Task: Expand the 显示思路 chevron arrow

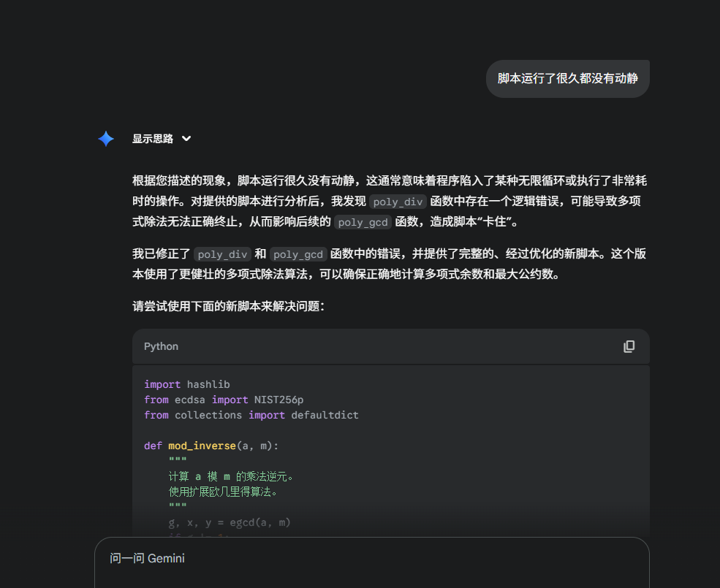Action: pos(186,139)
